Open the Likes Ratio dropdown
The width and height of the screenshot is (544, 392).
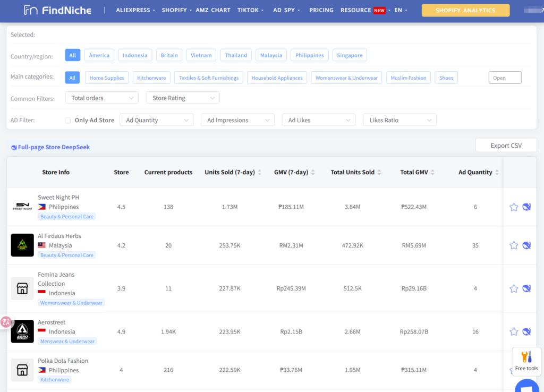(x=399, y=120)
